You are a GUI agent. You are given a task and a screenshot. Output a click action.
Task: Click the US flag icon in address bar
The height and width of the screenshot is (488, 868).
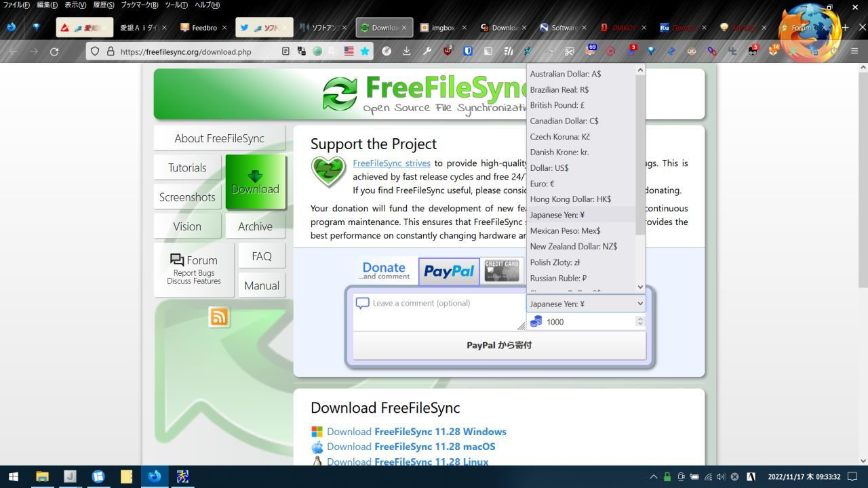point(349,52)
